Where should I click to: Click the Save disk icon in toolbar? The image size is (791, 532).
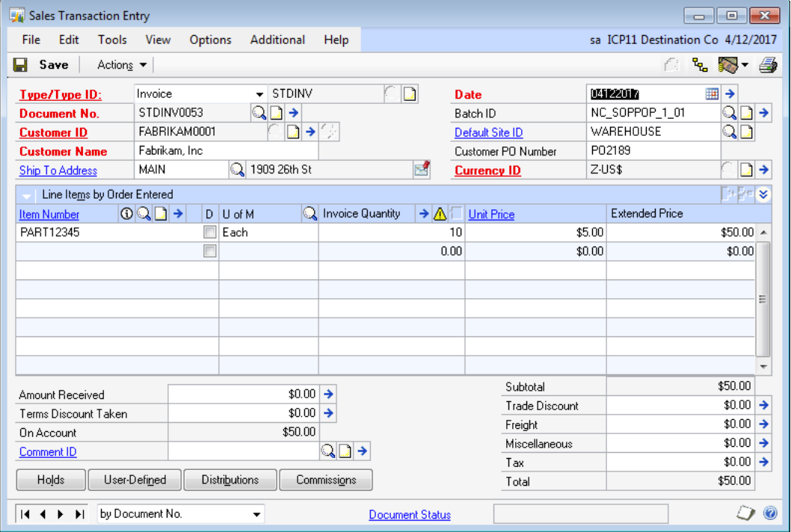(x=21, y=65)
